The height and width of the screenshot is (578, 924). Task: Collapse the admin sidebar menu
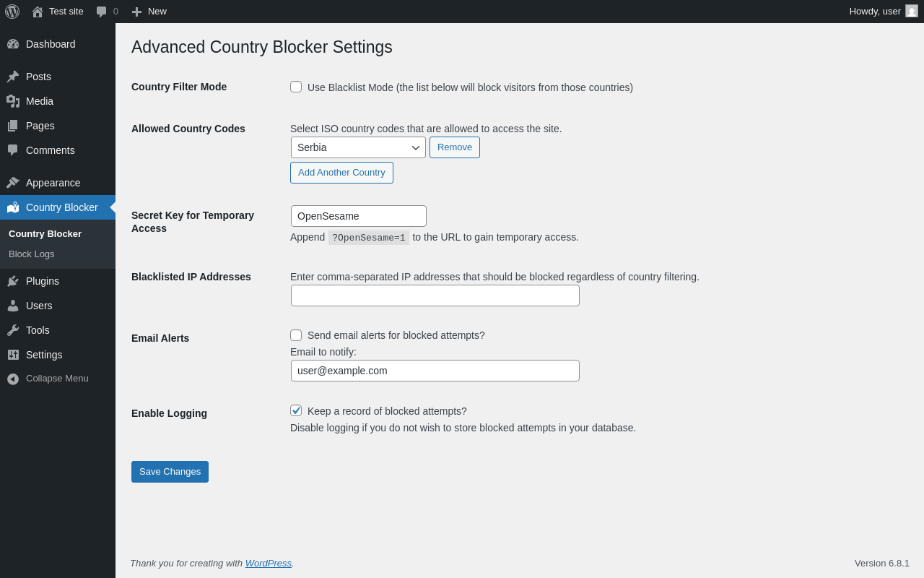tap(48, 379)
